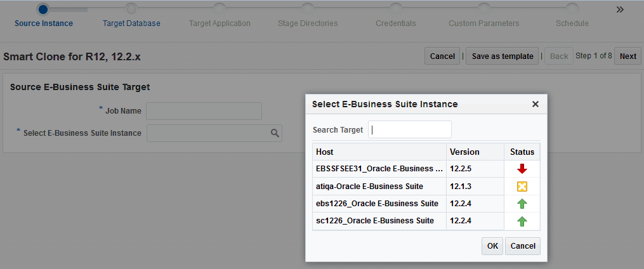Click the yellow X status icon for atiqa

coord(522,187)
